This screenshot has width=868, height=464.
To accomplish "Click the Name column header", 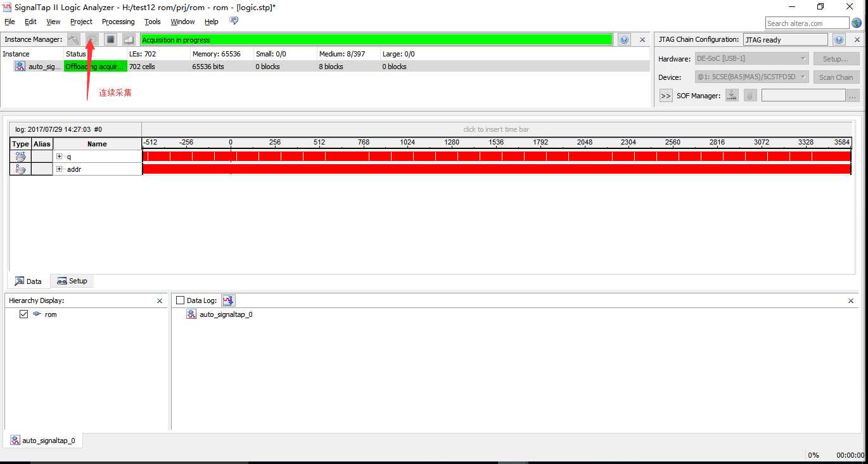I will (x=97, y=144).
